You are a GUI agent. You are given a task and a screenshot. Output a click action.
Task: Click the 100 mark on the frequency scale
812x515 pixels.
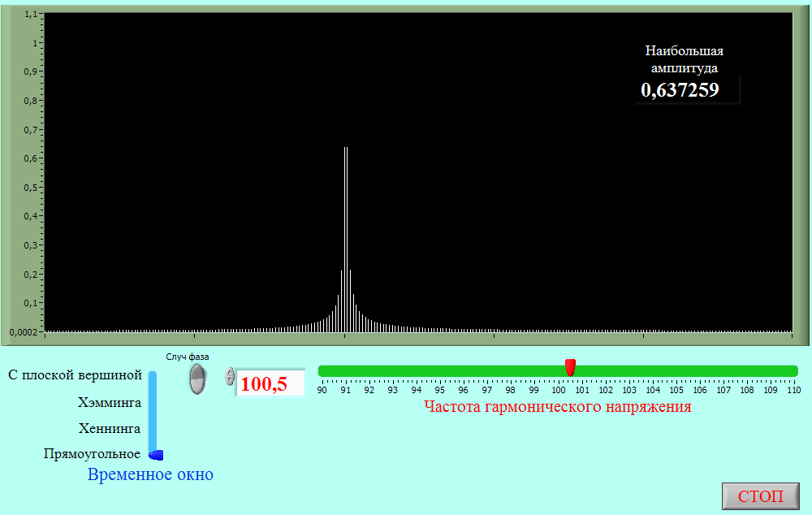pyautogui.click(x=559, y=390)
